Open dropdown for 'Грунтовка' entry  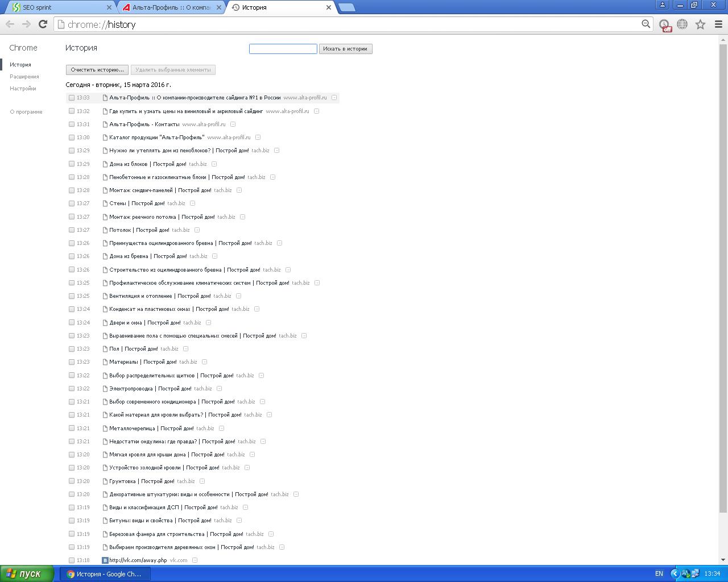pos(202,481)
